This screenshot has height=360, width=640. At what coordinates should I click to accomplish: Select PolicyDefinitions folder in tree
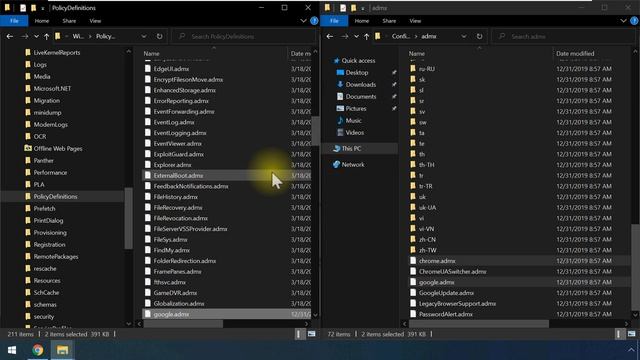click(55, 196)
